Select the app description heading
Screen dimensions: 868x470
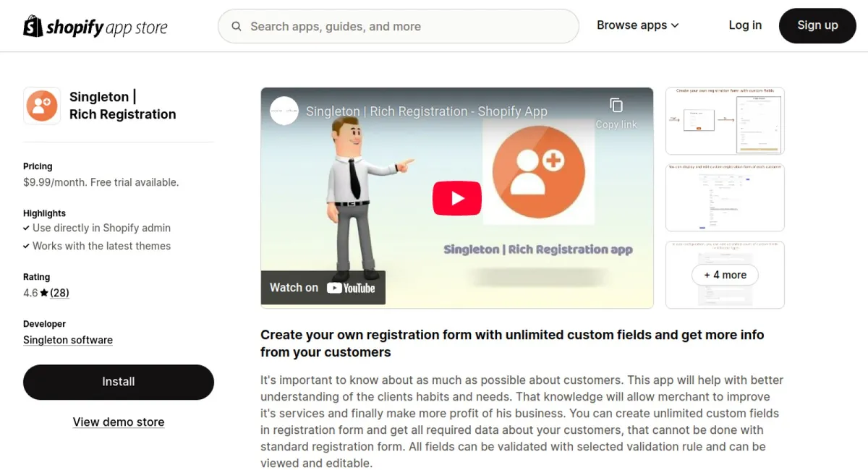tap(512, 343)
